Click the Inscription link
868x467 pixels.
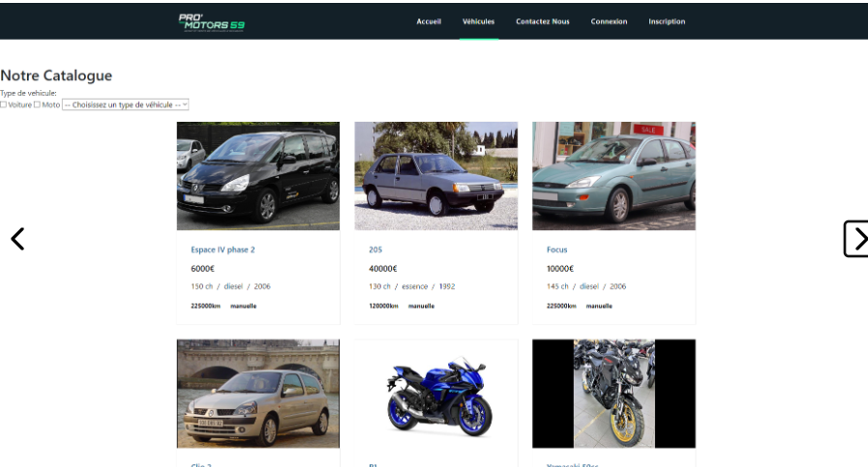point(667,21)
